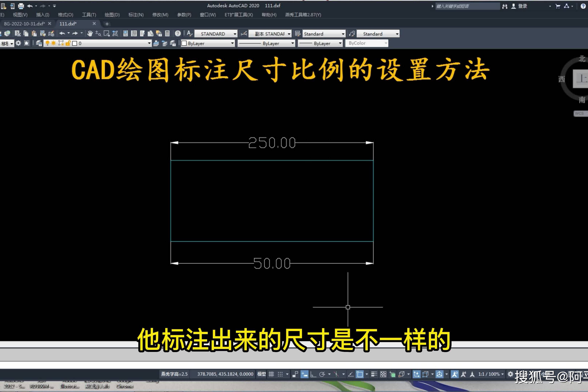This screenshot has width=588, height=392.
Task: Open the STANDARD text style dropdown
Action: (x=216, y=34)
